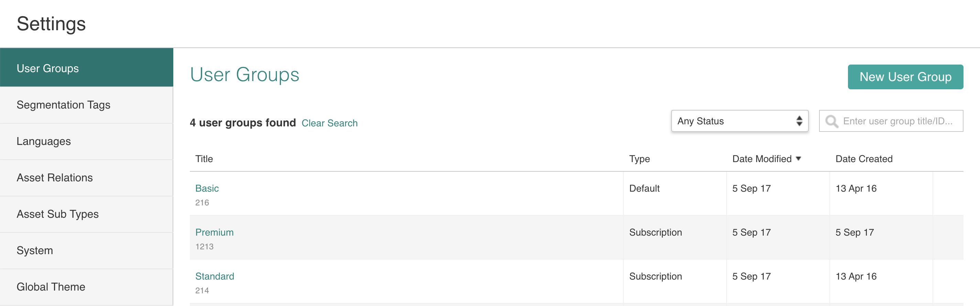
Task: Sort by the Date Created column header
Action: point(863,159)
